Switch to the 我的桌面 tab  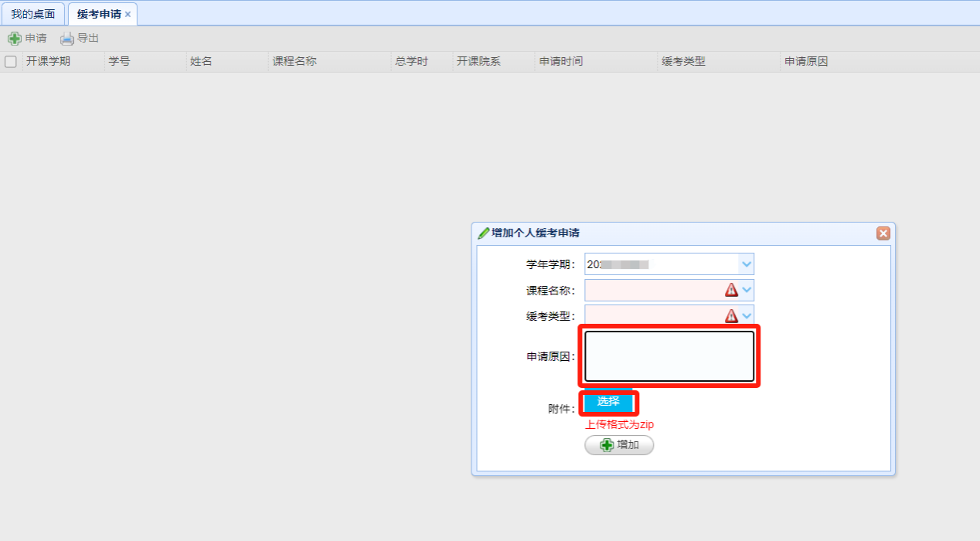pos(32,15)
